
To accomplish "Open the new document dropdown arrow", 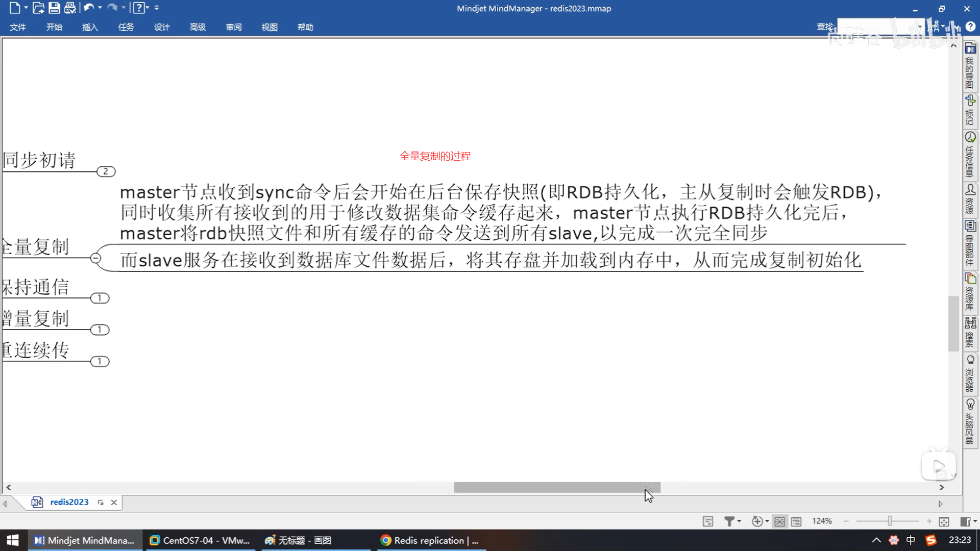I will click(26, 8).
